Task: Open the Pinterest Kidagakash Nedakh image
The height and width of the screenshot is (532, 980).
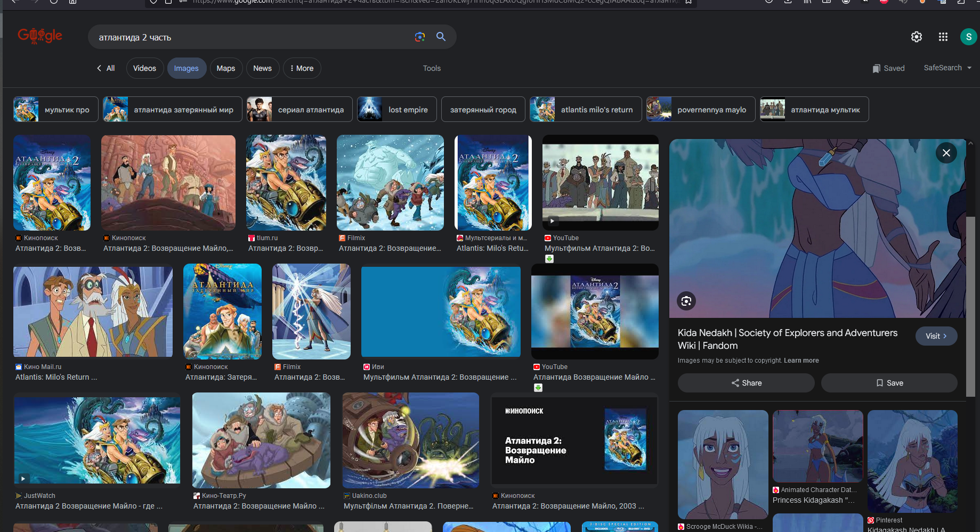Action: point(912,461)
